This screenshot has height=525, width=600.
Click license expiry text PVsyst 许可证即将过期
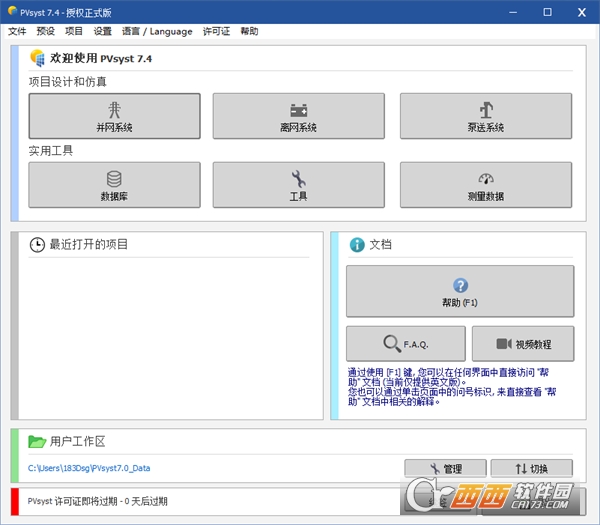[98, 501]
